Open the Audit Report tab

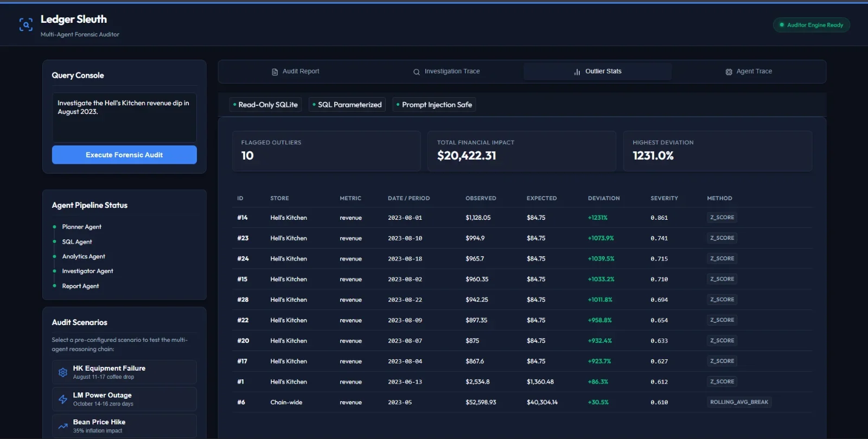pyautogui.click(x=295, y=71)
